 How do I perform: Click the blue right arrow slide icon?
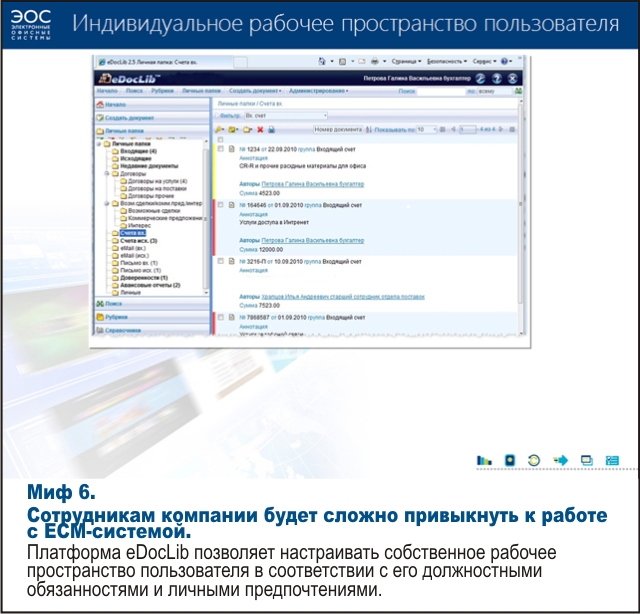click(x=560, y=460)
